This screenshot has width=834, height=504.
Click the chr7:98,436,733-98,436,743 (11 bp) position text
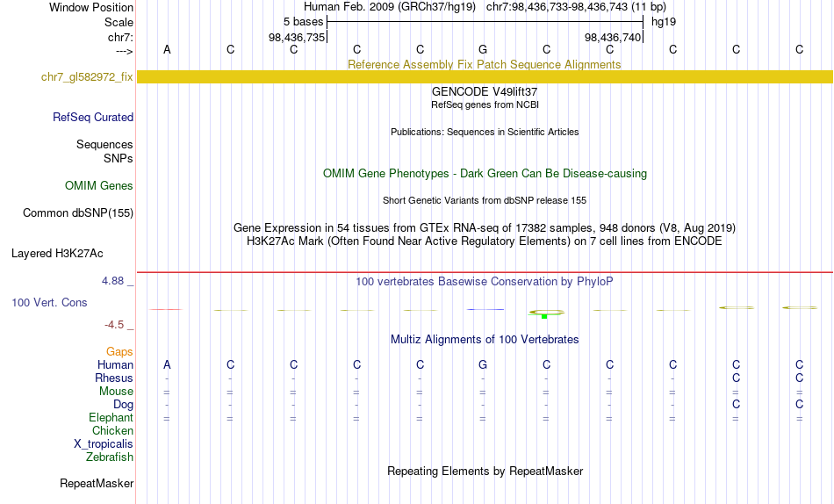point(576,7)
